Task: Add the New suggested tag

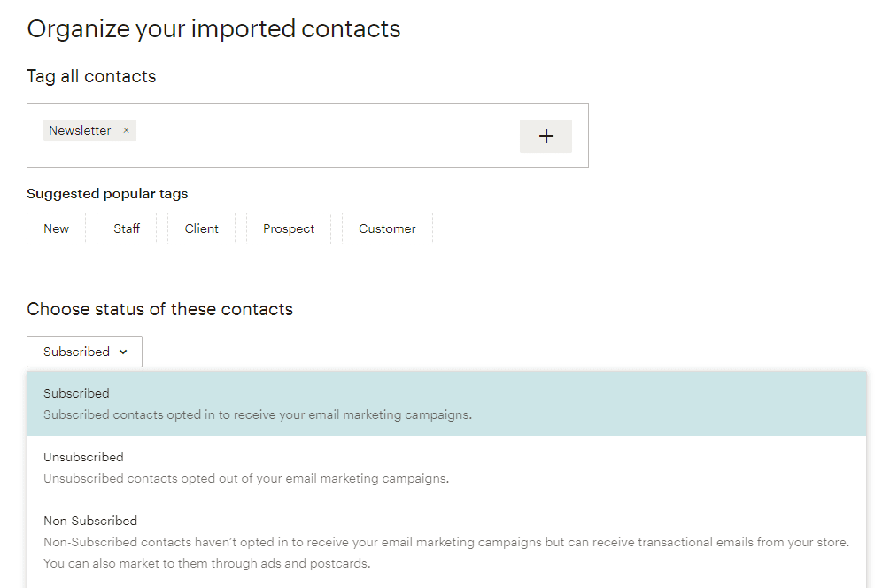Action: click(x=56, y=228)
